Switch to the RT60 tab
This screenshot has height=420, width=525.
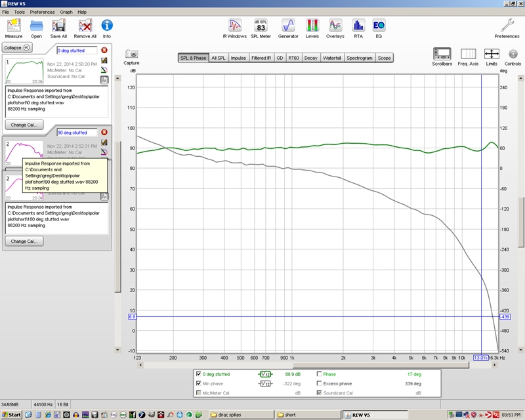[x=293, y=58]
